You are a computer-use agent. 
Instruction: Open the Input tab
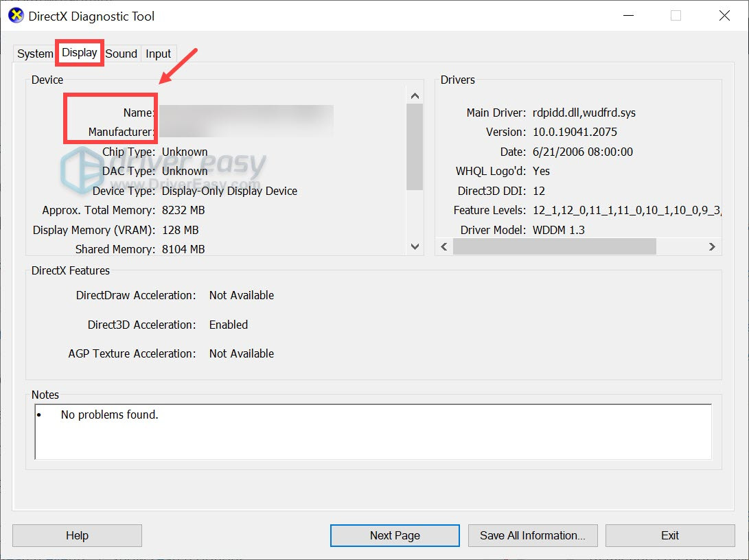tap(158, 54)
